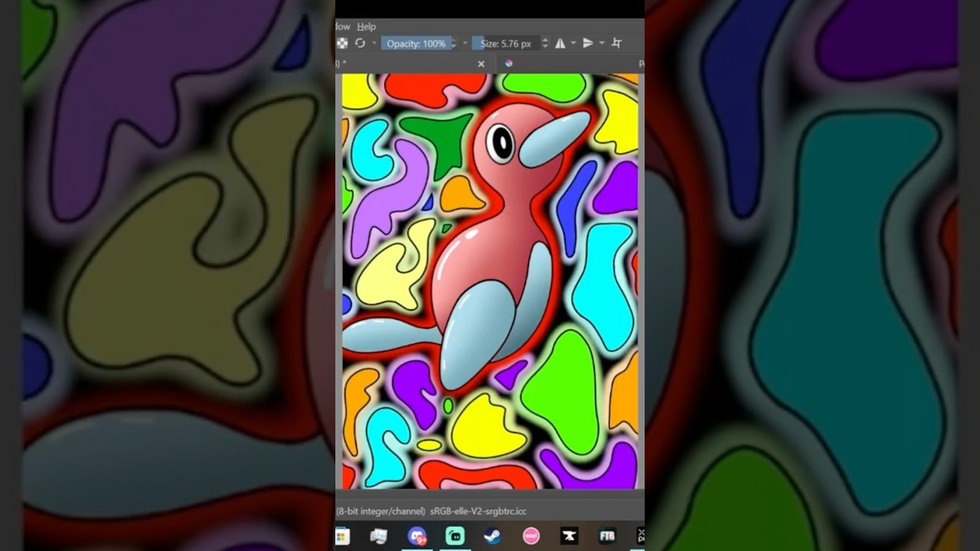Open the Help menu
This screenshot has height=551, width=980.
pos(366,27)
